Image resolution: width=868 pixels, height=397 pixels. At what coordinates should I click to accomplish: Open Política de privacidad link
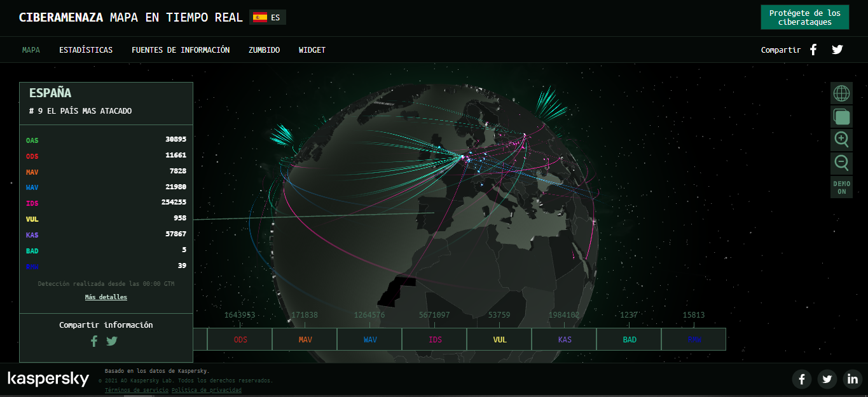click(x=207, y=390)
